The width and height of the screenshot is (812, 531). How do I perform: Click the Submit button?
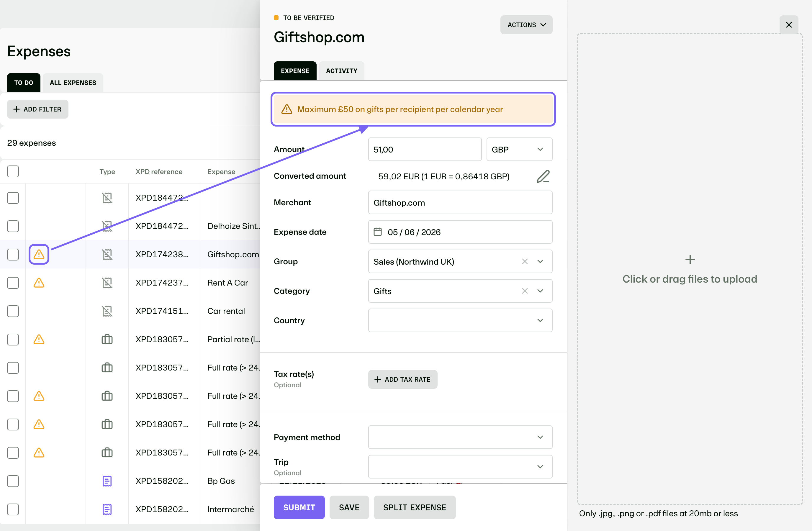[x=299, y=507]
